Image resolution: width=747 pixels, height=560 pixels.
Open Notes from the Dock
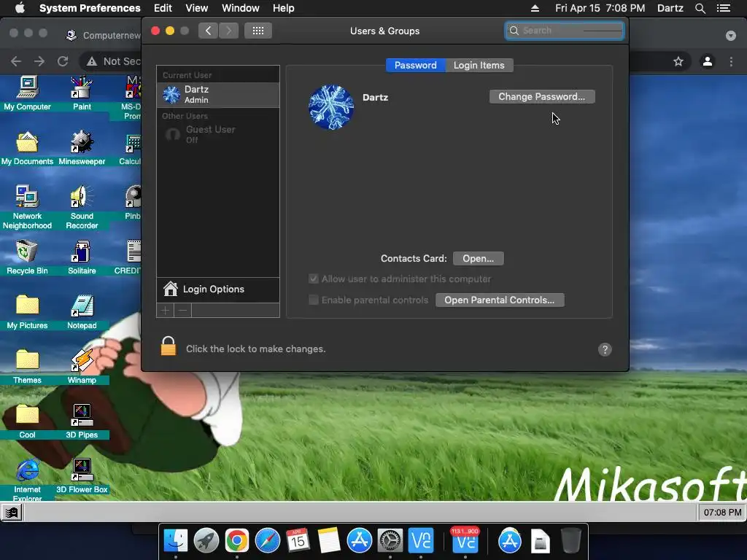(329, 541)
